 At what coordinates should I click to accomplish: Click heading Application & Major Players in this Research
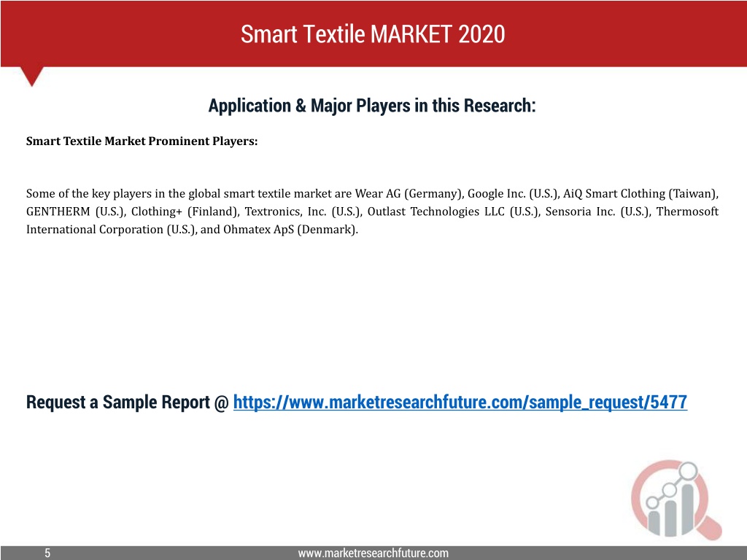[x=372, y=105]
